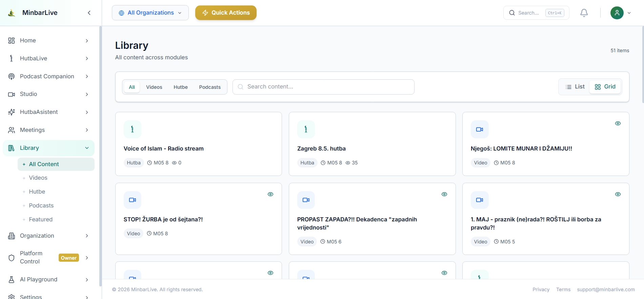Click the Quick Actions button
The width and height of the screenshot is (644, 299).
(x=226, y=13)
